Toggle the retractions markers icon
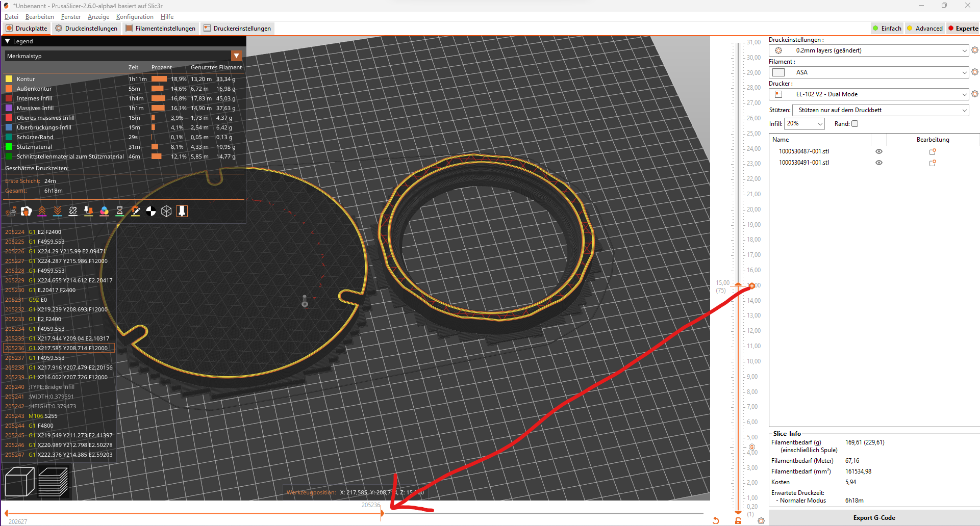Screen dimensions: 980x526 tap(42, 211)
